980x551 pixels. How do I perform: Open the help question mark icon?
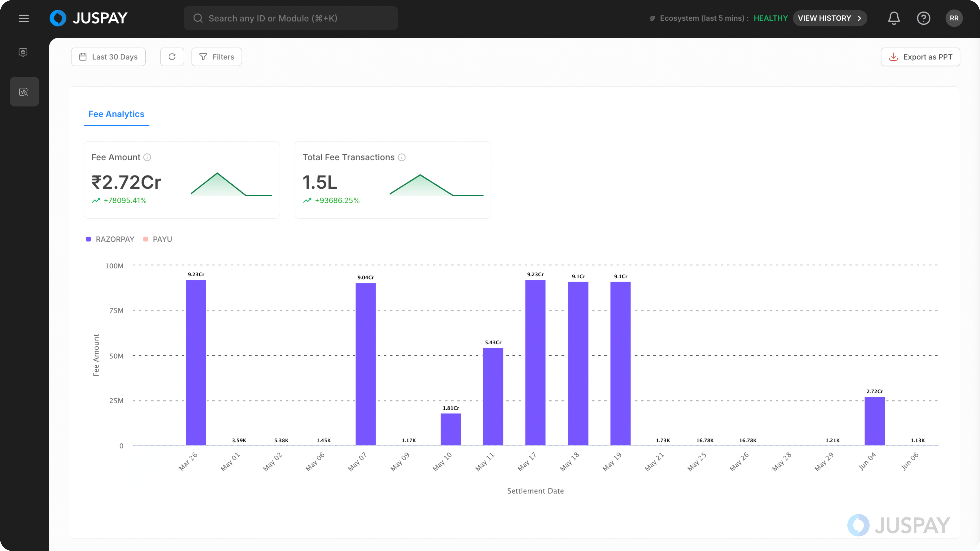[x=923, y=18]
